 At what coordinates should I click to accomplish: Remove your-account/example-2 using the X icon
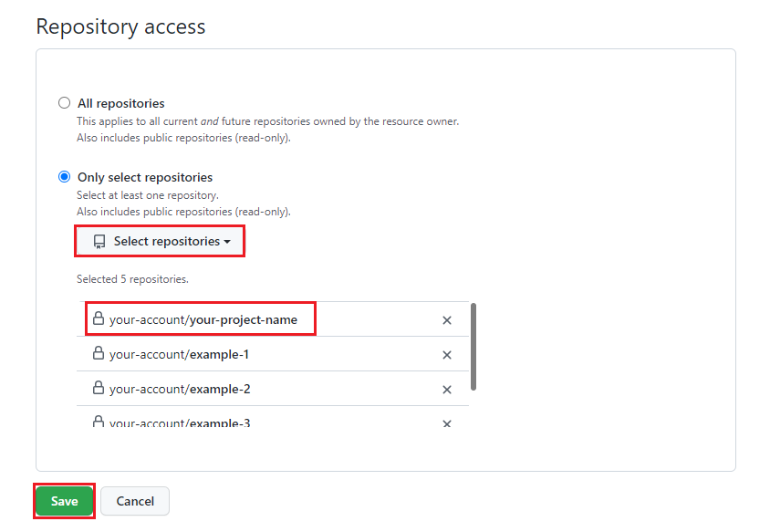coord(447,389)
